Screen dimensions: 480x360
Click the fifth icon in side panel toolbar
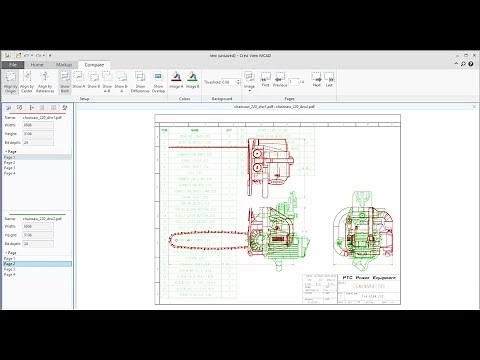click(53, 107)
